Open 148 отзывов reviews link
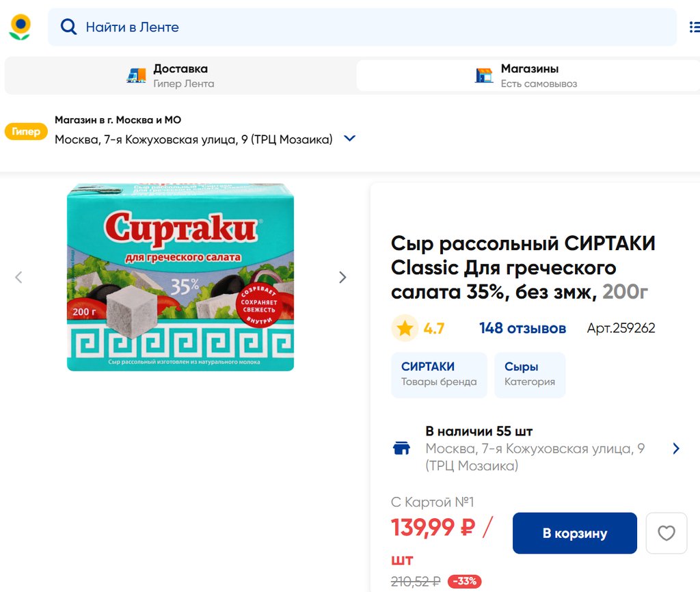Screen dimensions: 700x592 522,329
